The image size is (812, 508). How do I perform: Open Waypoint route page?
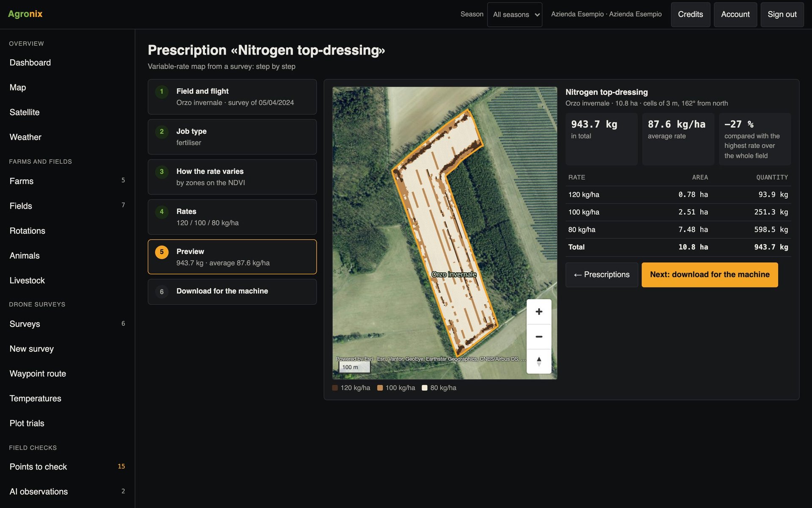(67, 374)
